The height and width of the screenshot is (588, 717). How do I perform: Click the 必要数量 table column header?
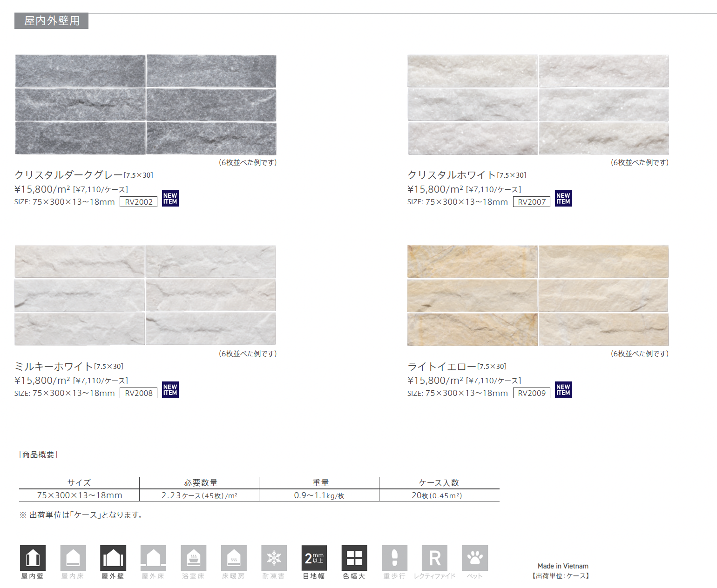(x=200, y=483)
